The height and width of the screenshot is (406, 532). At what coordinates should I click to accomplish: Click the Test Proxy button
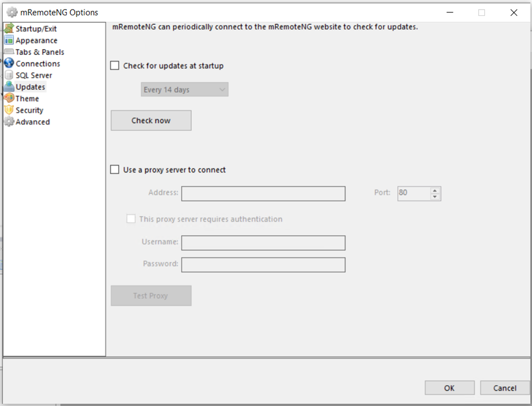[x=151, y=296]
